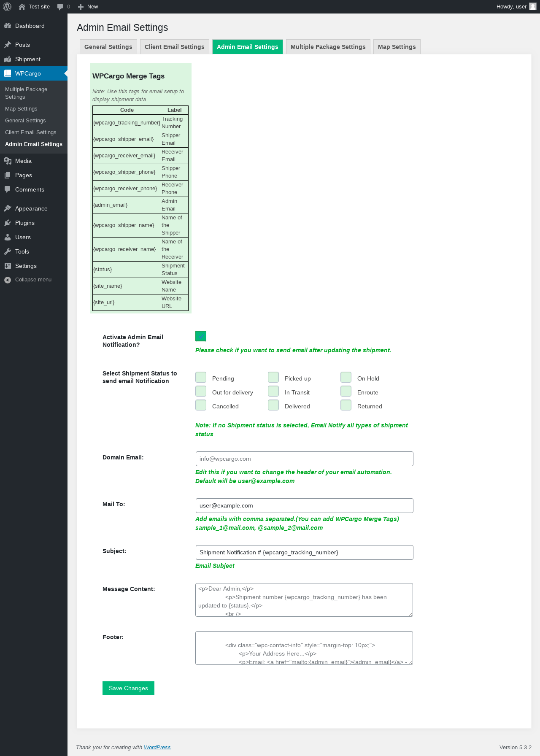Check the On Hold status checkbox
Viewport: 540px width, 756px height.
click(346, 377)
